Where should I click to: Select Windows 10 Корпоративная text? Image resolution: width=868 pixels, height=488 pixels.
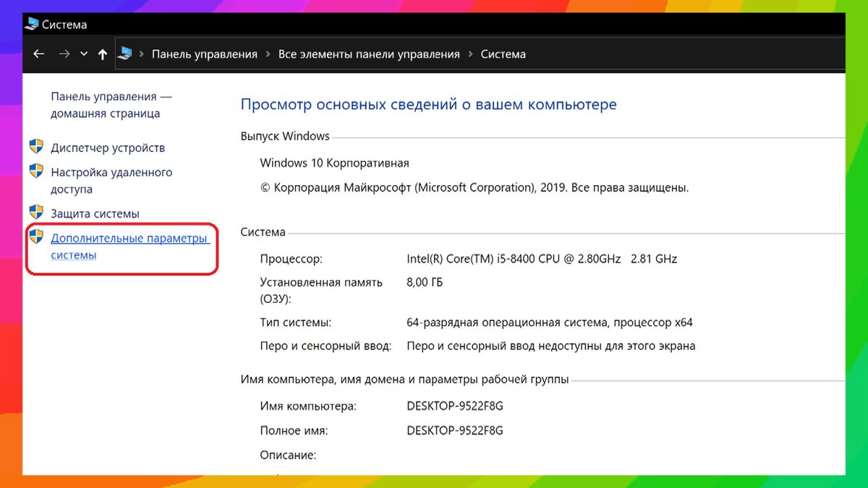point(334,163)
